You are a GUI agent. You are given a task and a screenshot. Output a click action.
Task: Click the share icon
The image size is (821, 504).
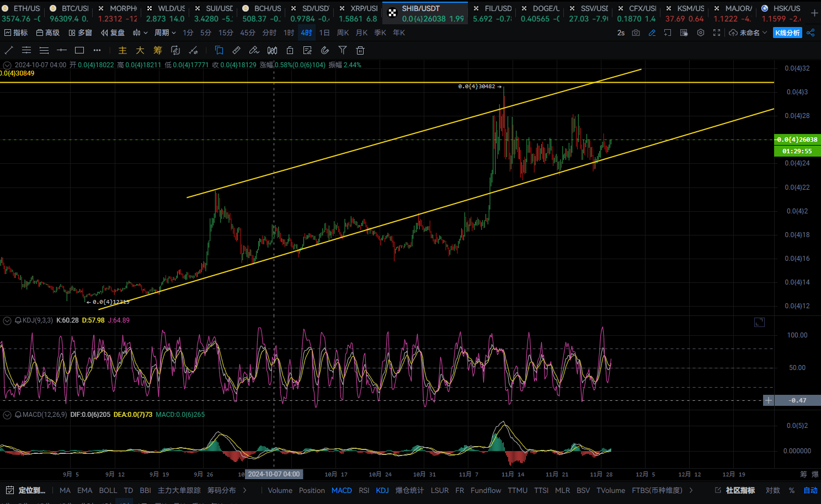[x=811, y=33]
